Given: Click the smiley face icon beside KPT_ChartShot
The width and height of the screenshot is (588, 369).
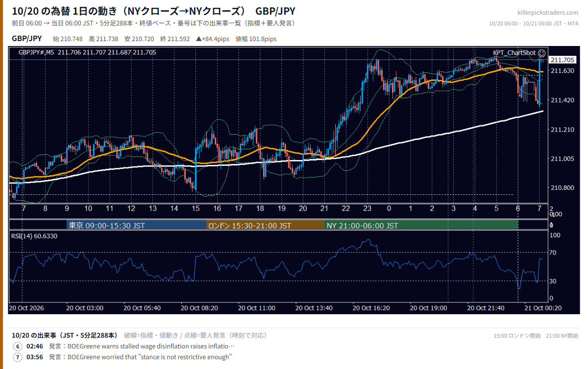Looking at the screenshot, I should 541,53.
